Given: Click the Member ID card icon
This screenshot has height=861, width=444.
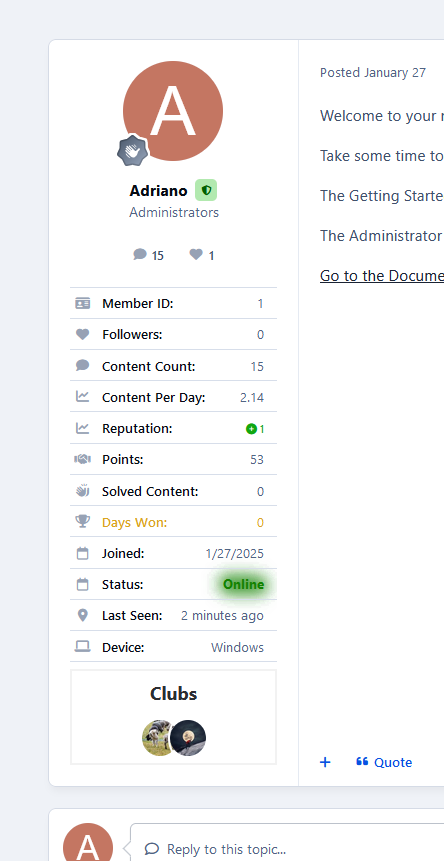Looking at the screenshot, I should click(x=82, y=303).
